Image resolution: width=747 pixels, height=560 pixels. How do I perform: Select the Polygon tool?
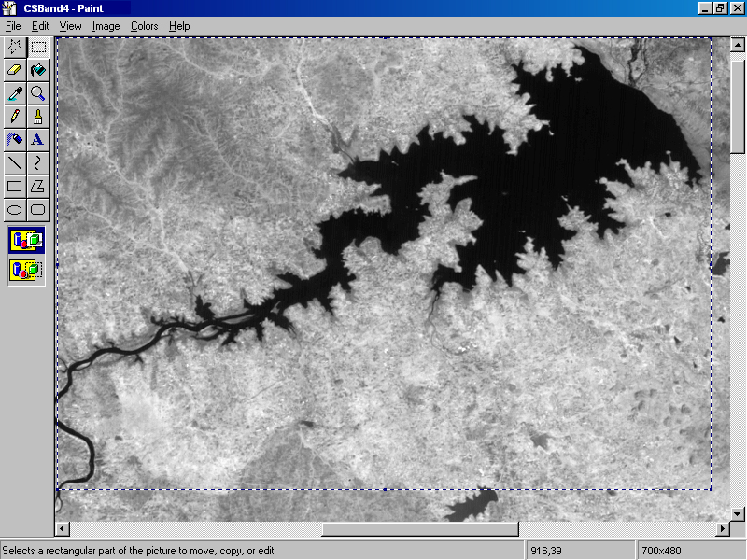[x=38, y=186]
